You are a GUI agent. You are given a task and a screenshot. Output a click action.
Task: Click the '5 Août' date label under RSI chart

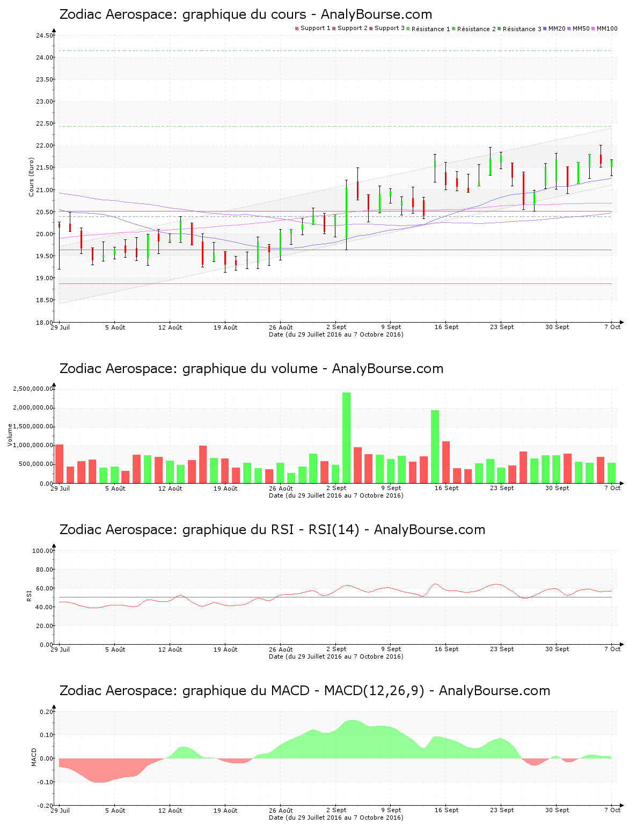tap(115, 649)
